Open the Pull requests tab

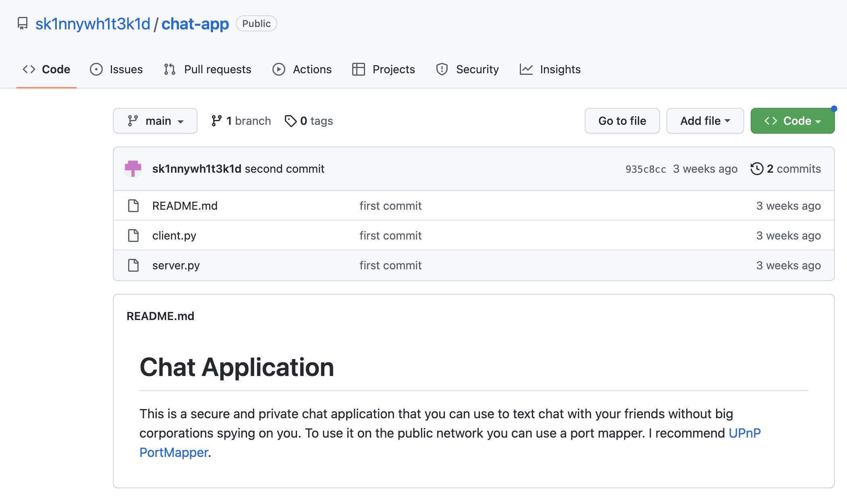(207, 69)
